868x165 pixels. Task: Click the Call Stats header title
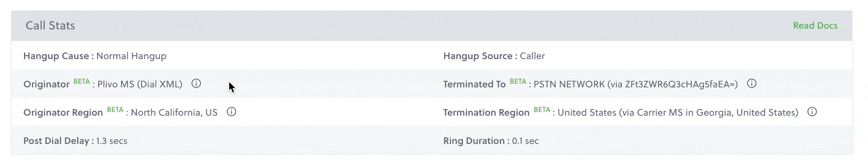coord(50,26)
